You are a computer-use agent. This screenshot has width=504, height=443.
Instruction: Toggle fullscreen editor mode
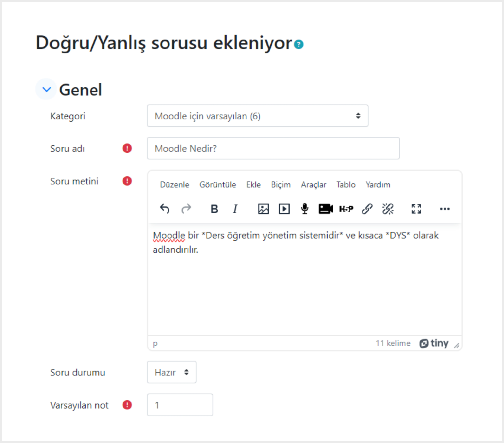click(416, 209)
